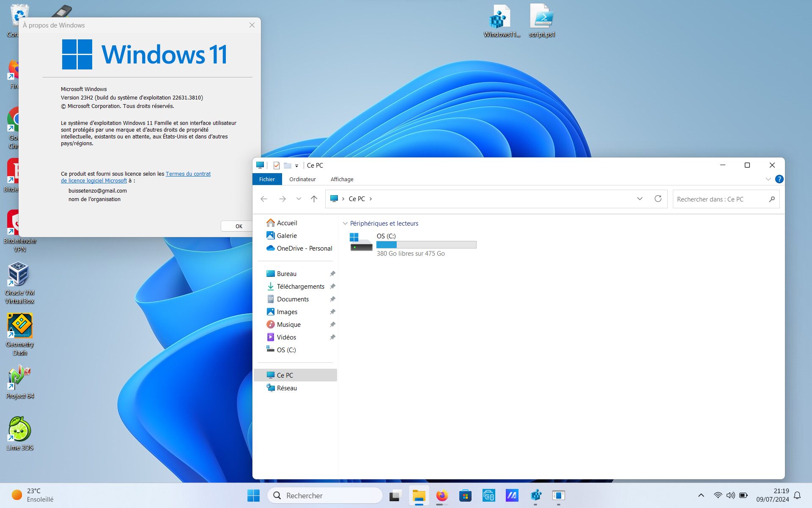Open Firefox from the taskbar

pos(442,495)
